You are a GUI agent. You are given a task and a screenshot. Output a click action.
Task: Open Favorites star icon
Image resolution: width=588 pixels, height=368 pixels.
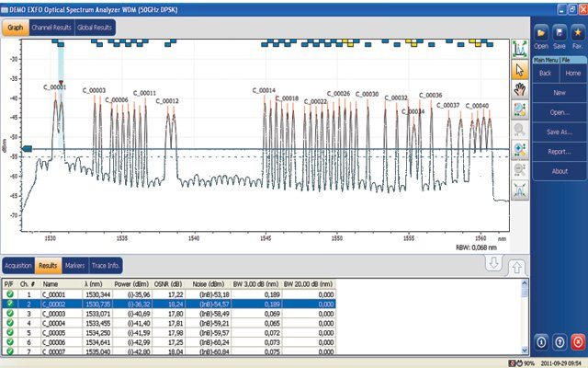point(576,33)
